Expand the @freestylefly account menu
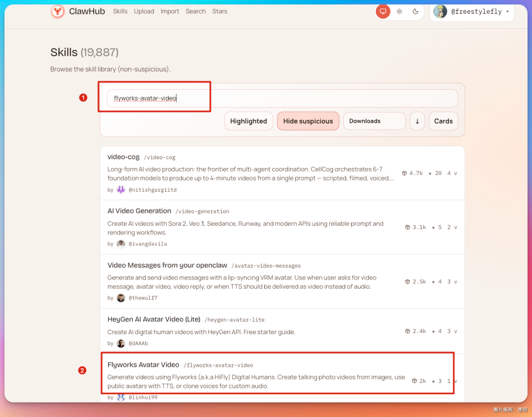The height and width of the screenshot is (417, 532). [x=472, y=12]
